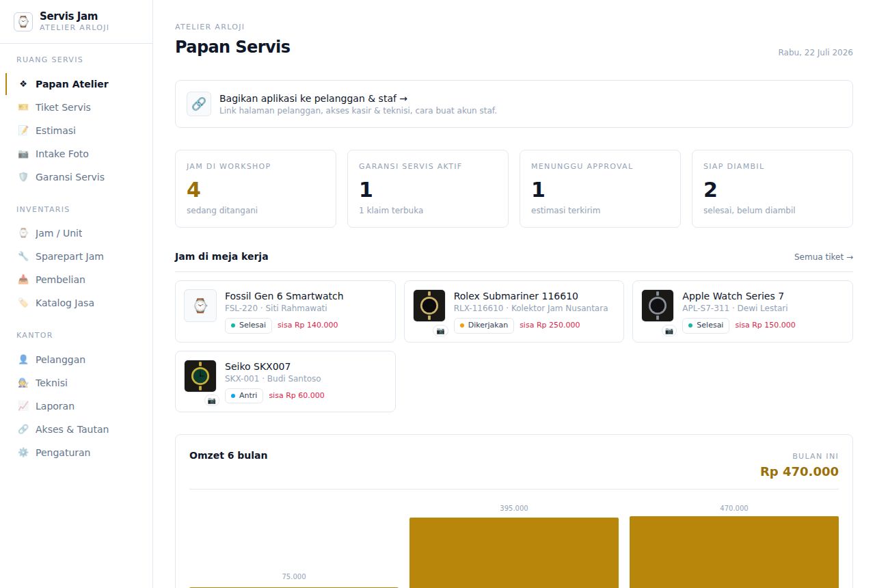This screenshot has height=588, width=875.
Task: Click the 'Omzet 6 bulan' heading
Action: 228,455
